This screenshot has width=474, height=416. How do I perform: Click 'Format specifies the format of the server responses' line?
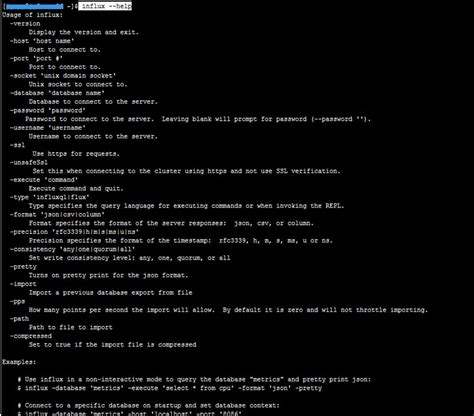click(x=171, y=223)
